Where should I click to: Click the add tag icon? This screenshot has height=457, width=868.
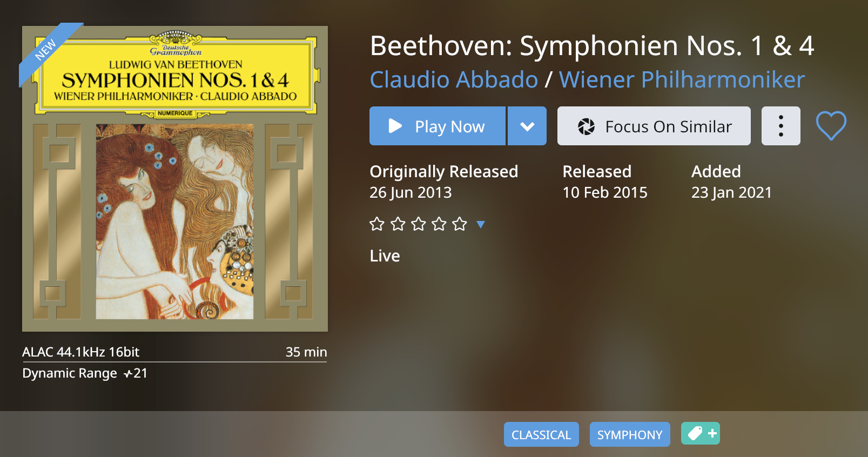(x=701, y=433)
